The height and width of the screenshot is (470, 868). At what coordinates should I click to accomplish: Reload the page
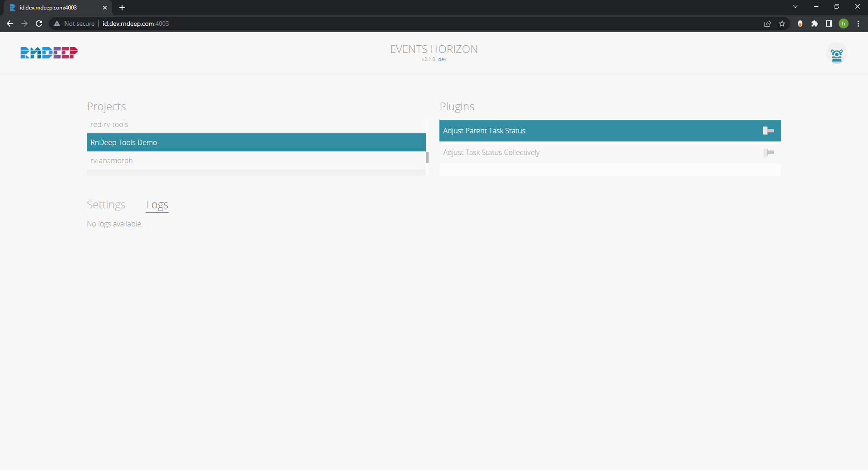point(39,23)
